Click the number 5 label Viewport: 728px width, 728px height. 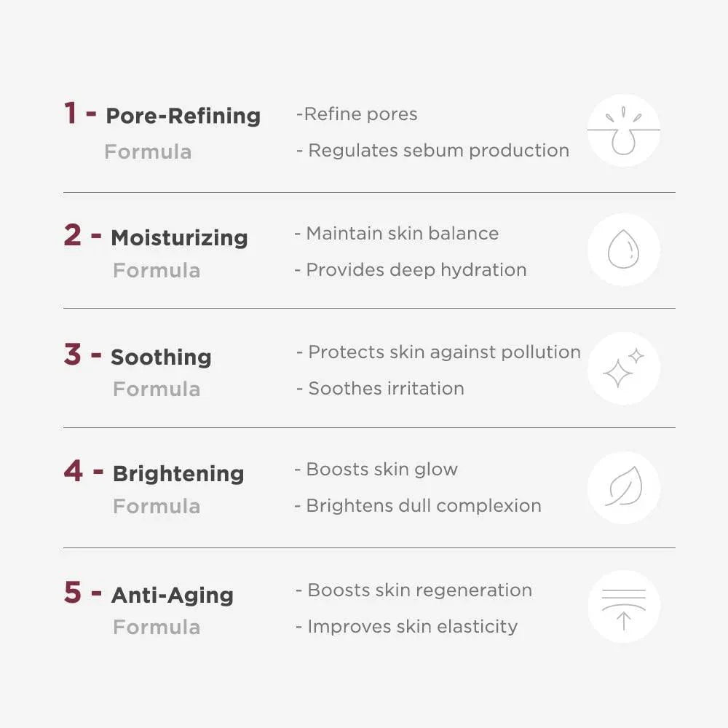(x=72, y=592)
